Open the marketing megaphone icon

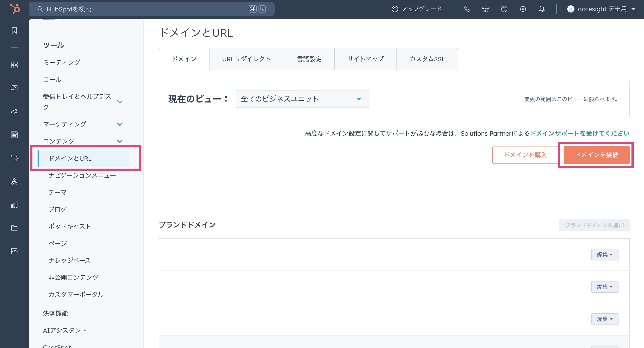tap(14, 112)
